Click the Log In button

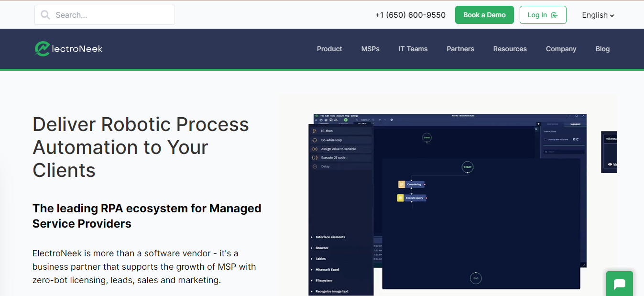(543, 15)
